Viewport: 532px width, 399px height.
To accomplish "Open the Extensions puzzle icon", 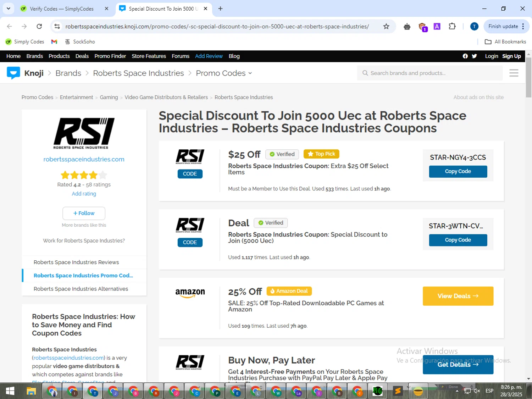I will click(x=452, y=26).
